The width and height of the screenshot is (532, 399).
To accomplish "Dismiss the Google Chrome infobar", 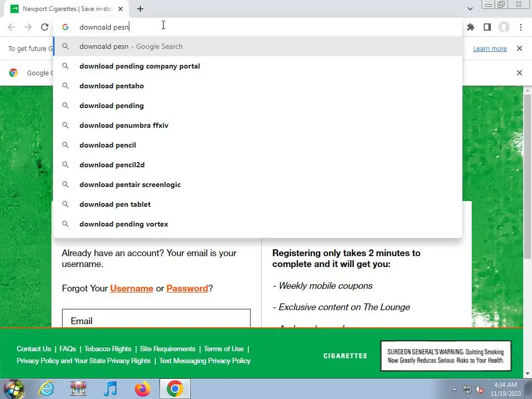I will pyautogui.click(x=519, y=73).
